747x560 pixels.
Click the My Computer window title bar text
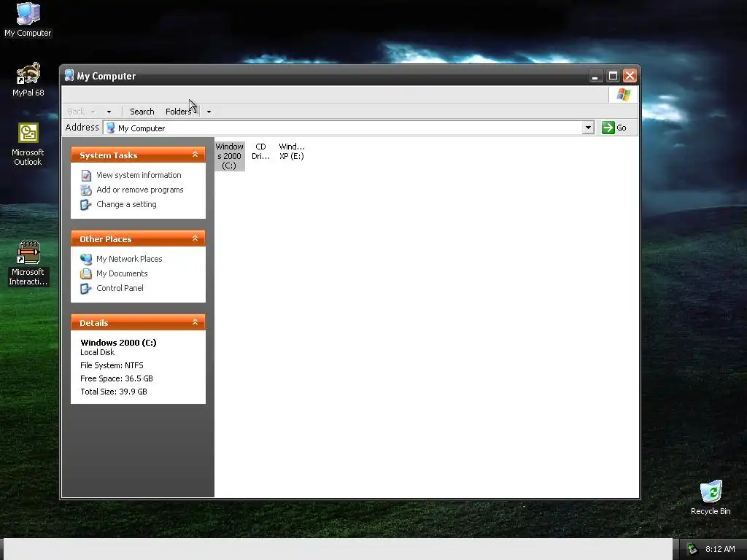click(x=107, y=76)
